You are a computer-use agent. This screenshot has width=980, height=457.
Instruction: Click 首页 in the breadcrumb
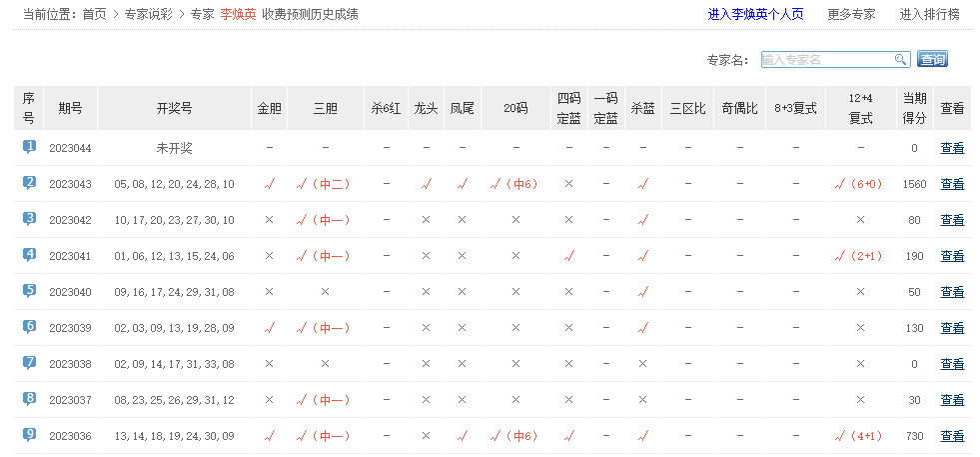click(95, 14)
